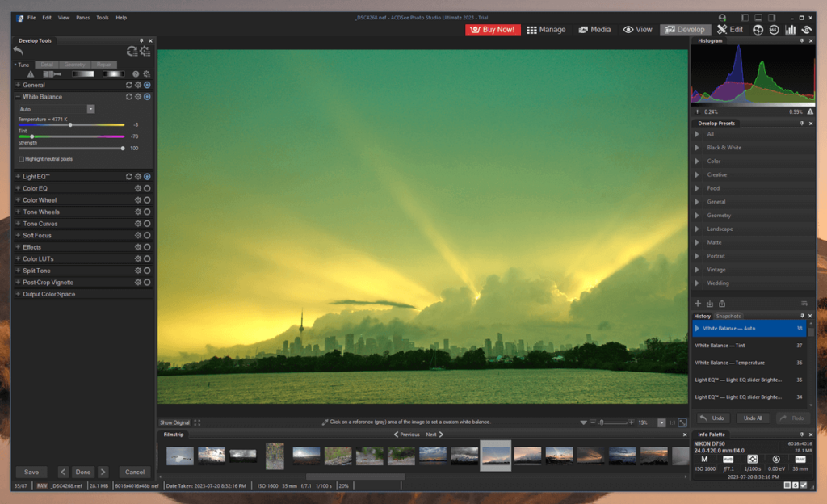Switch to the Snapshots tab
The image size is (827, 504).
pos(728,317)
